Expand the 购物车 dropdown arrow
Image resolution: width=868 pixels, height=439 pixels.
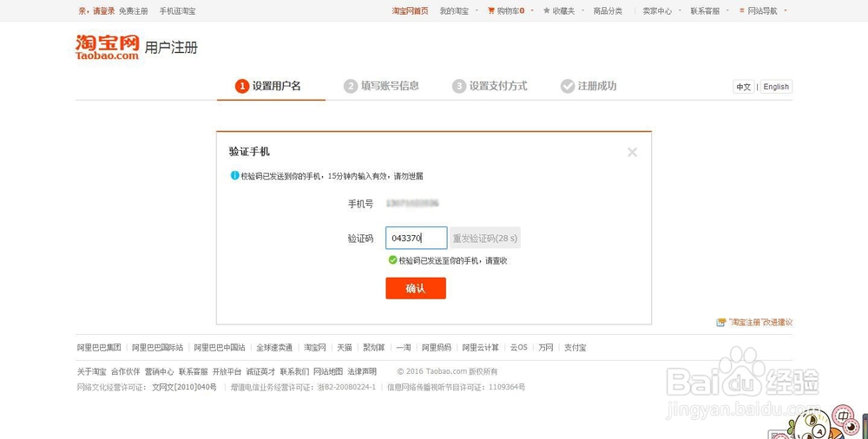coord(532,10)
